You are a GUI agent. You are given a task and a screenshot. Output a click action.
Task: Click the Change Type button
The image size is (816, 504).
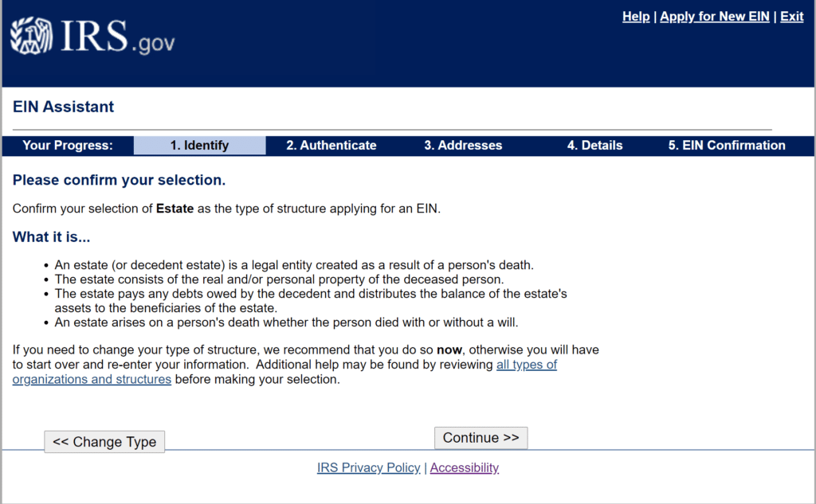coord(104,442)
